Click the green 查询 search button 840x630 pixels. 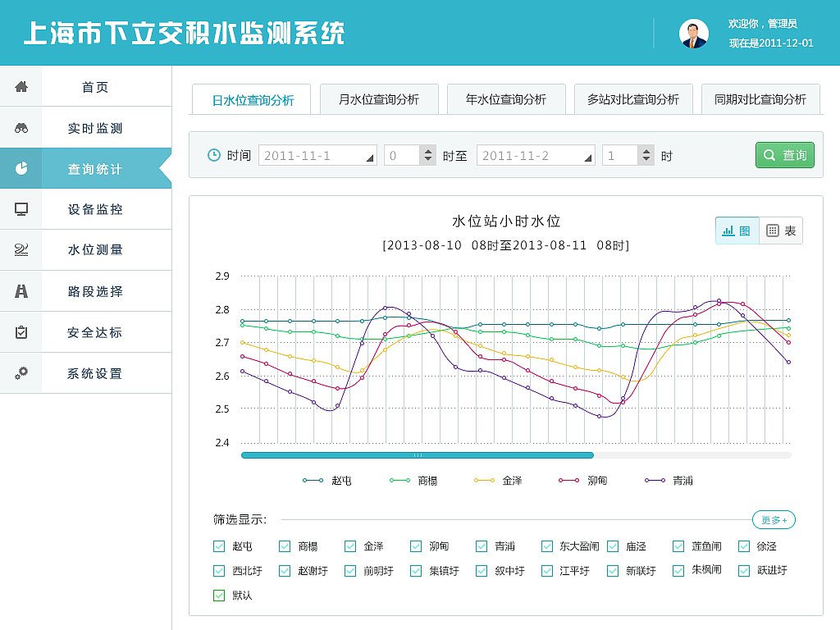pos(785,155)
